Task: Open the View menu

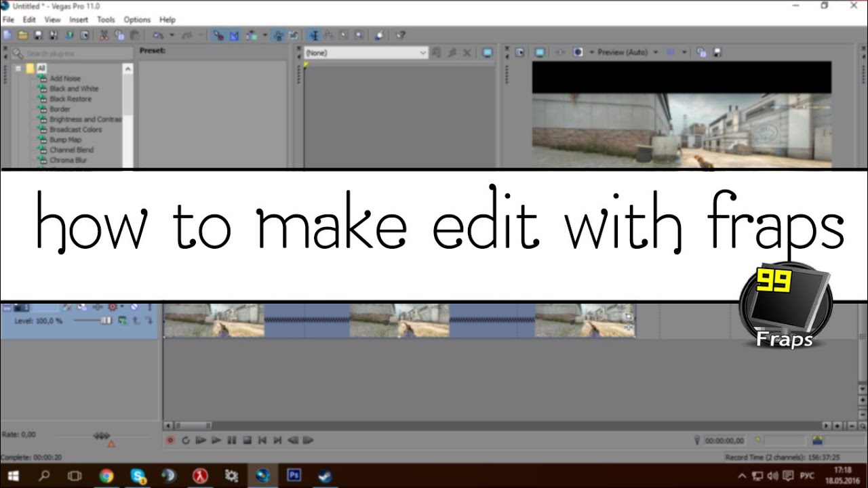Action: point(52,20)
